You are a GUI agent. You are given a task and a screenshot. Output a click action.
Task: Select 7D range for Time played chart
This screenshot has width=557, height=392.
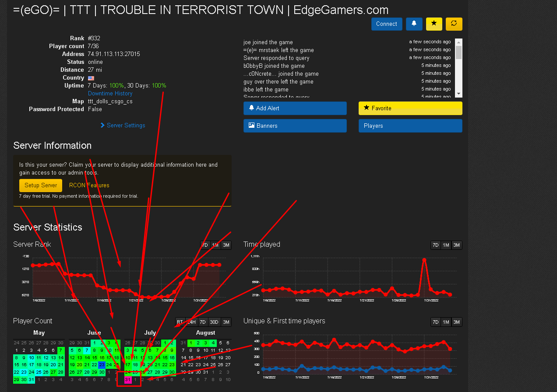(x=436, y=245)
